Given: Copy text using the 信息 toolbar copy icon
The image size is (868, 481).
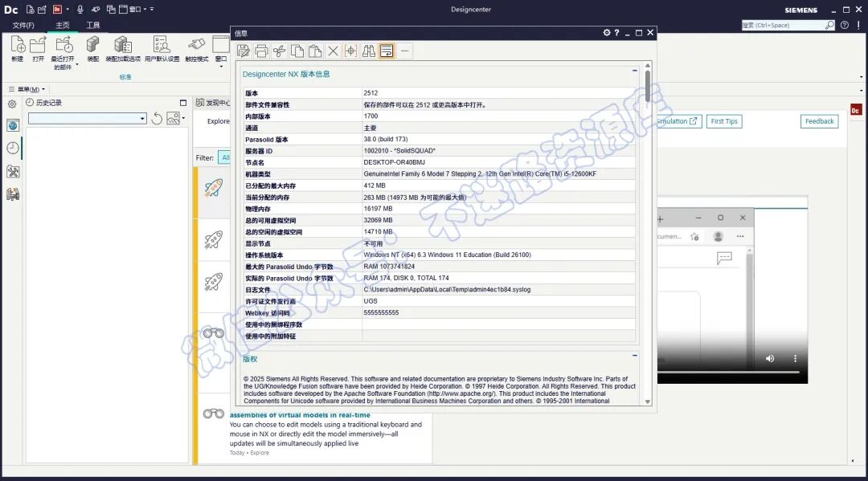Looking at the screenshot, I should 297,51.
